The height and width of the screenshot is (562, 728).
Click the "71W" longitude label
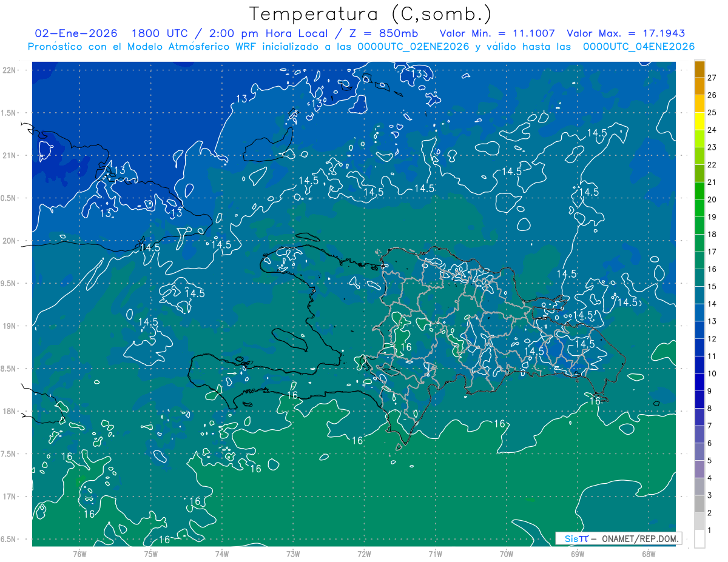click(435, 554)
